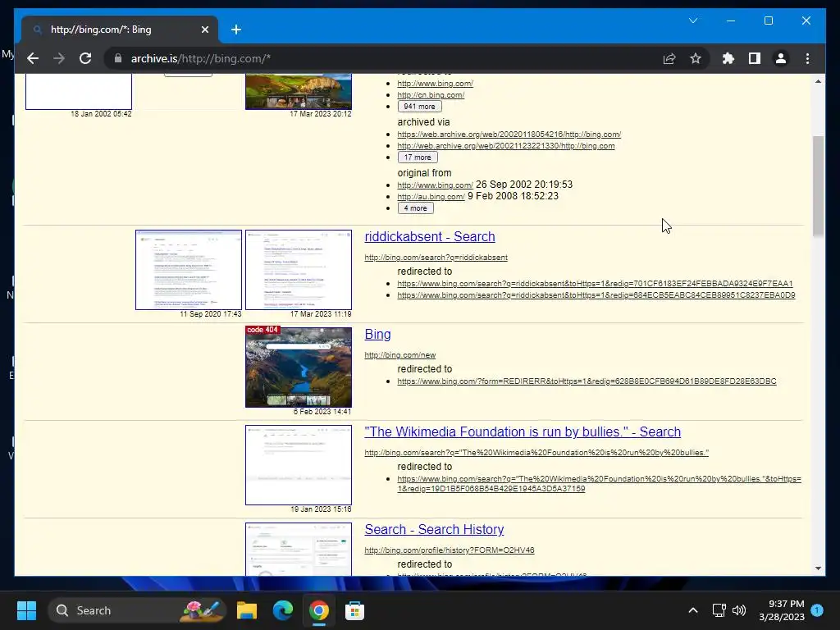Open the 18 Jan 2002 snapshot thumbnail
840x630 pixels.
click(79, 91)
